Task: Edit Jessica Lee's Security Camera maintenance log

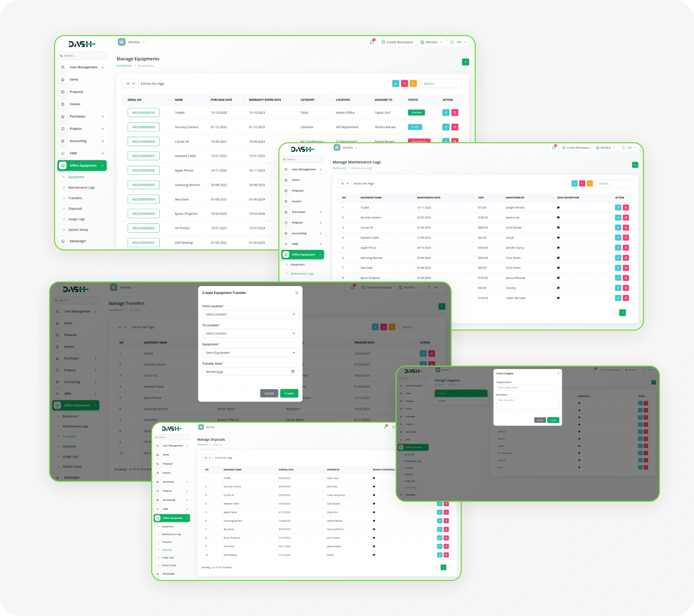Action: click(618, 217)
